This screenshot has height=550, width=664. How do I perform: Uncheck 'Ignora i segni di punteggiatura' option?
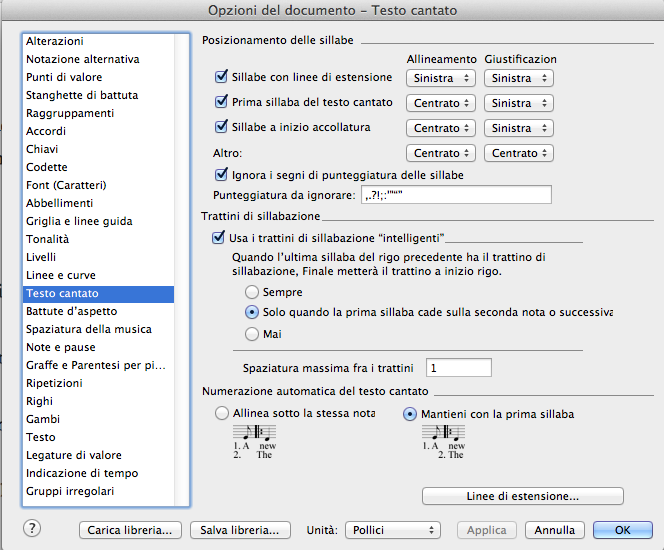click(x=222, y=175)
